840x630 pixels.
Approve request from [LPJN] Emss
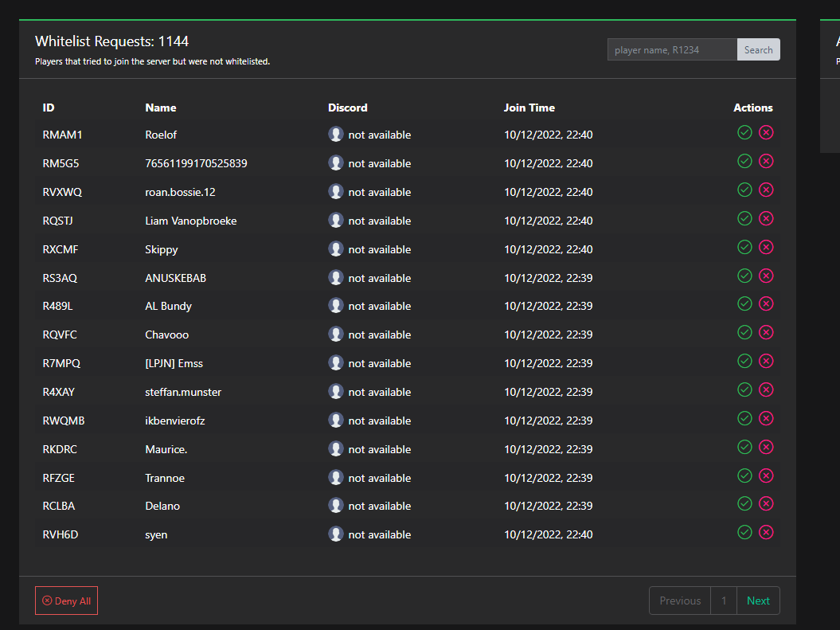tap(744, 361)
